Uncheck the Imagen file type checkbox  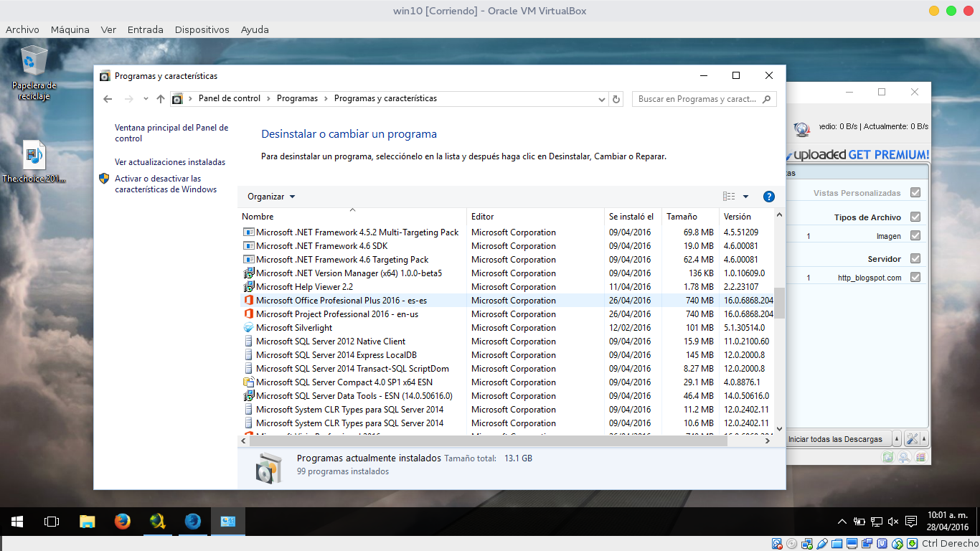(915, 235)
